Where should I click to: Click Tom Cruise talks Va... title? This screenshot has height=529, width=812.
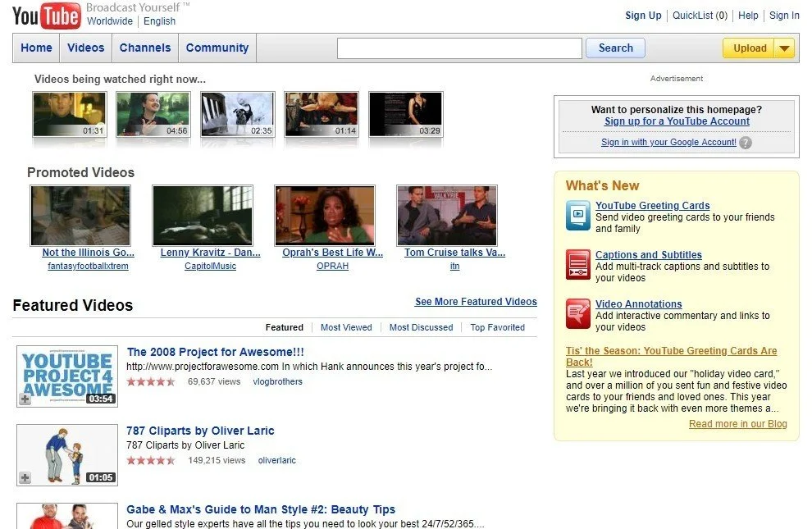coord(454,253)
